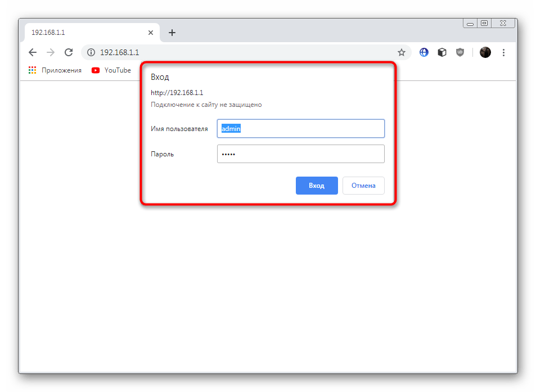Click the cube extension icon

click(x=442, y=52)
